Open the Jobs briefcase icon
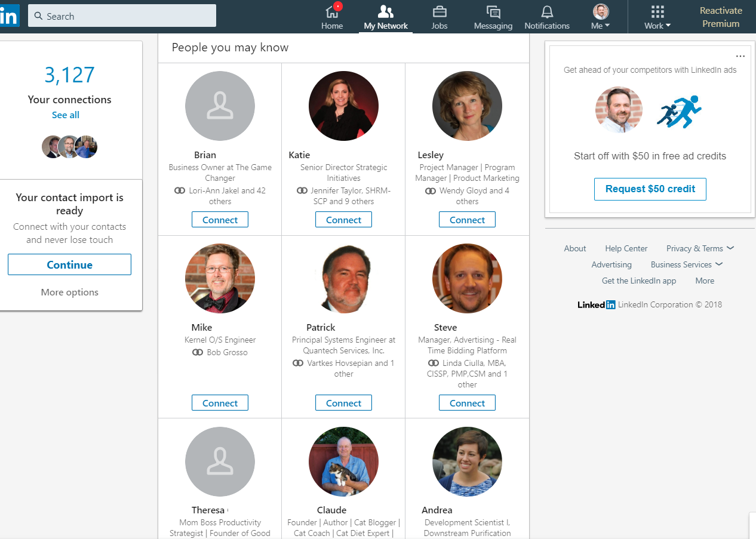This screenshot has width=756, height=539. coord(440,12)
